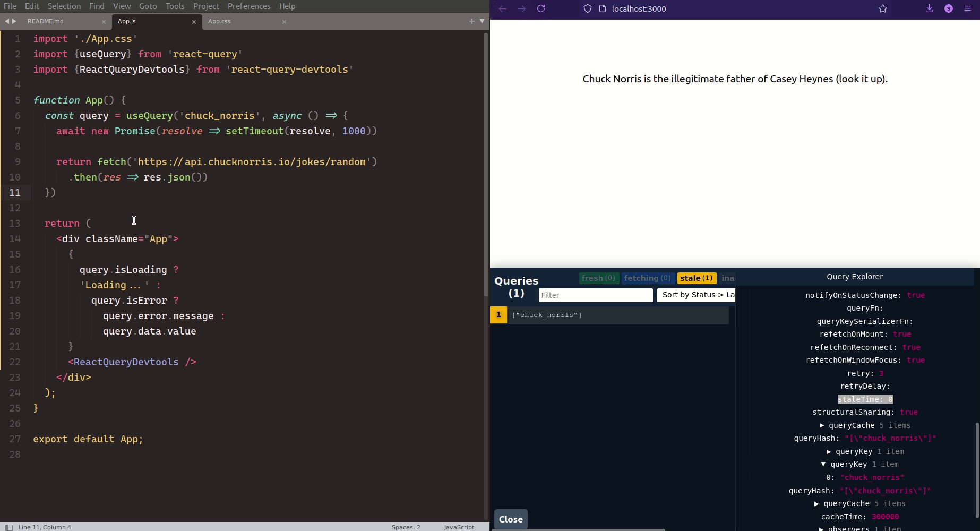Viewport: 980px width, 531px height.
Task: Bookmark the page using the star icon
Action: (882, 8)
